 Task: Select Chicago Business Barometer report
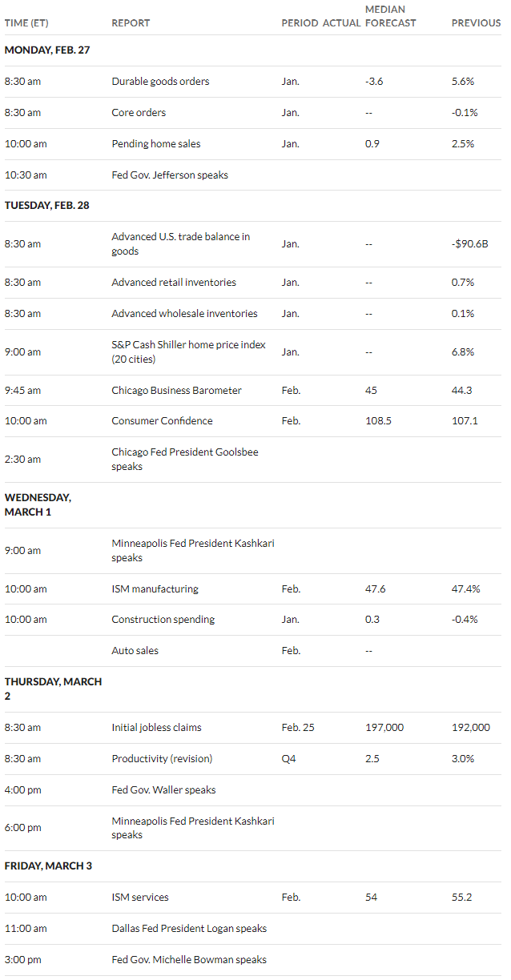(x=176, y=391)
